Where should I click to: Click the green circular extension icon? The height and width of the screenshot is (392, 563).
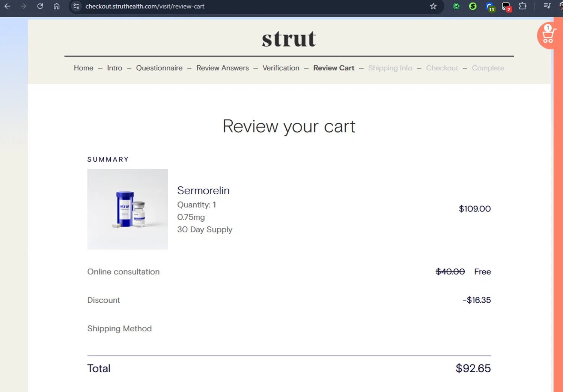point(456,6)
